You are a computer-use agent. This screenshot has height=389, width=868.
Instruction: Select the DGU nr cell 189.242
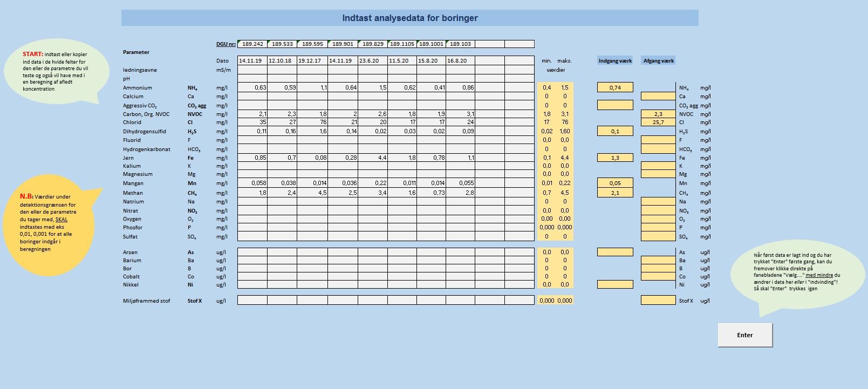point(252,44)
